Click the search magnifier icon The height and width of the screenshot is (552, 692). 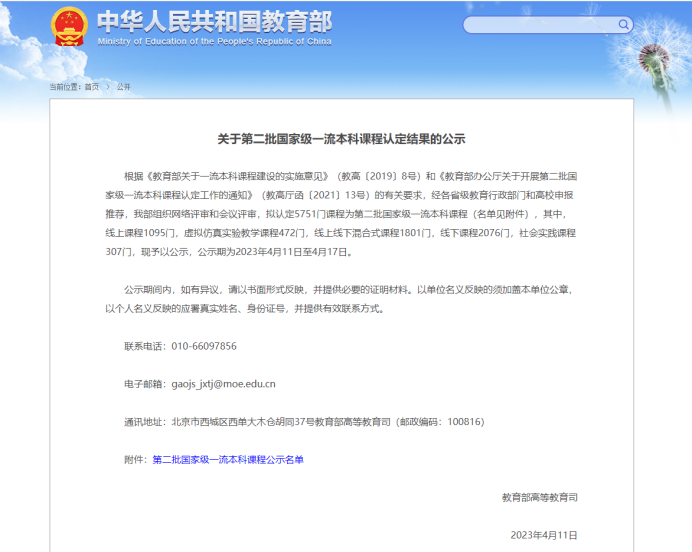[624, 25]
